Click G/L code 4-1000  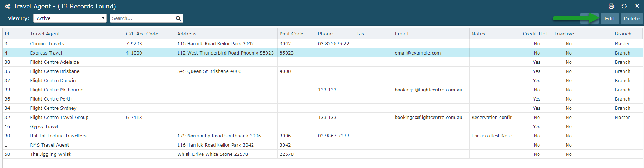pos(134,53)
